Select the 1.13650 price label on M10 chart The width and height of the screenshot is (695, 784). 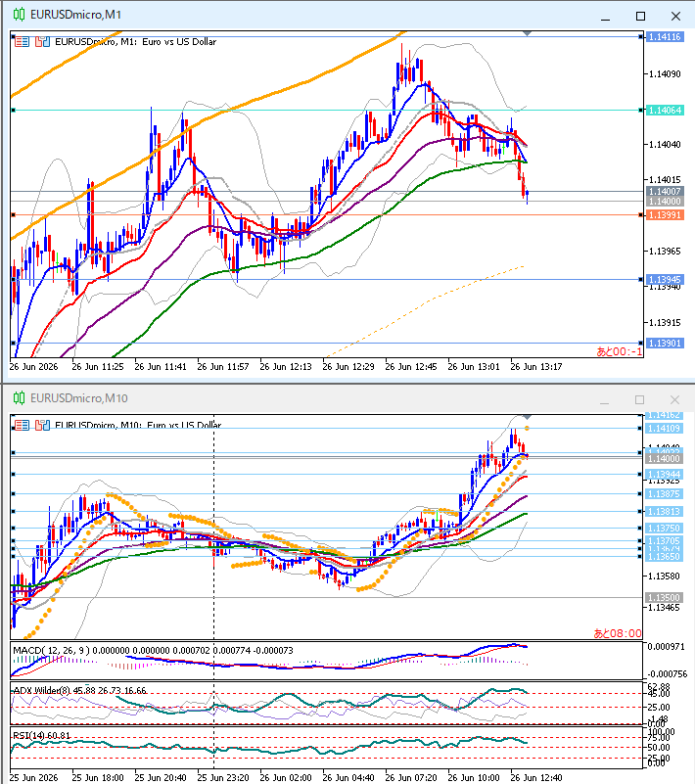(x=664, y=557)
